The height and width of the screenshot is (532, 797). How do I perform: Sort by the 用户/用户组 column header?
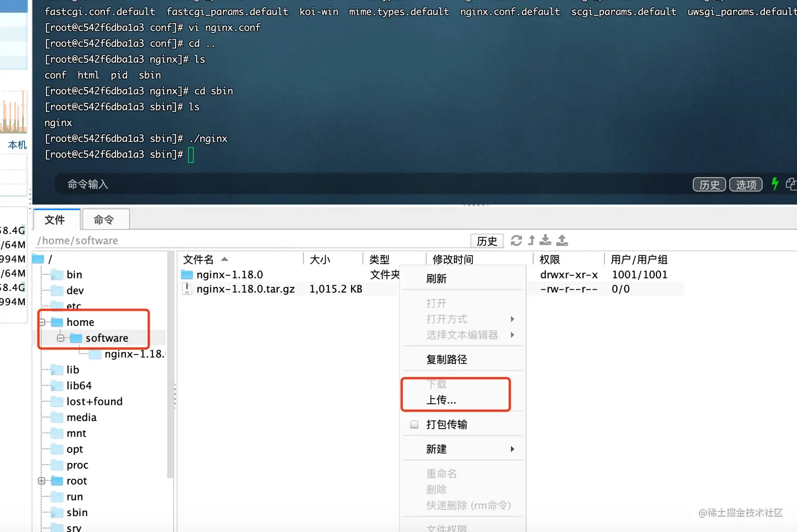(x=639, y=259)
